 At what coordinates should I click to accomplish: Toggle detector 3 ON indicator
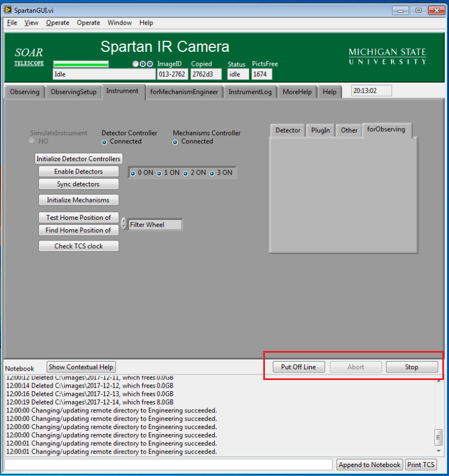click(x=212, y=174)
